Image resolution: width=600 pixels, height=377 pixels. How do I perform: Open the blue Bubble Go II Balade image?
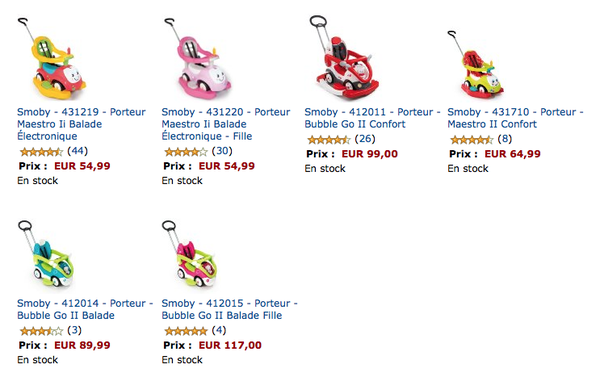(x=46, y=254)
